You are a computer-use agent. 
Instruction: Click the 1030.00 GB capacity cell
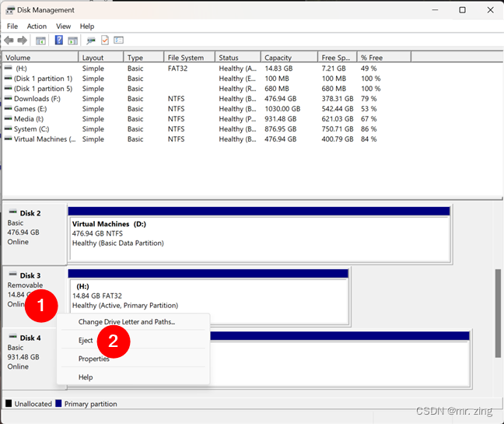282,109
